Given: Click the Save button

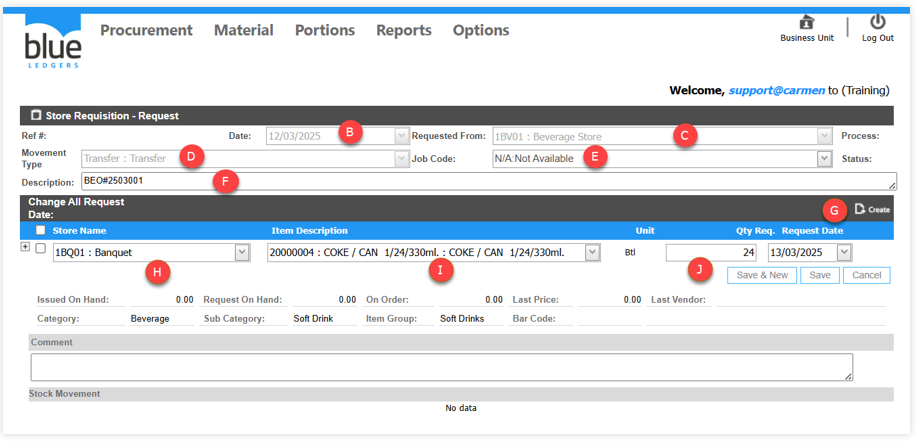Looking at the screenshot, I should pos(819,275).
